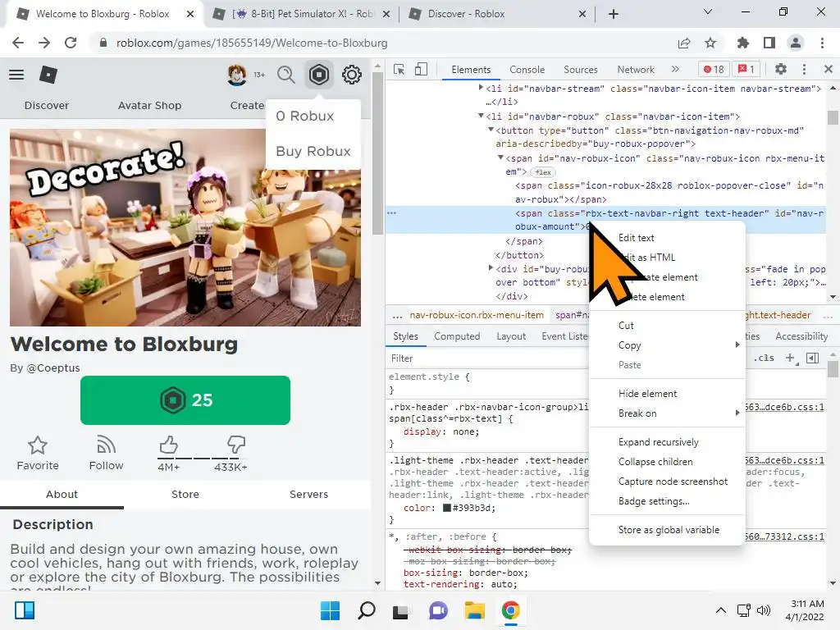Click the Follow feed icon
This screenshot has width=840, height=630.
point(106,445)
